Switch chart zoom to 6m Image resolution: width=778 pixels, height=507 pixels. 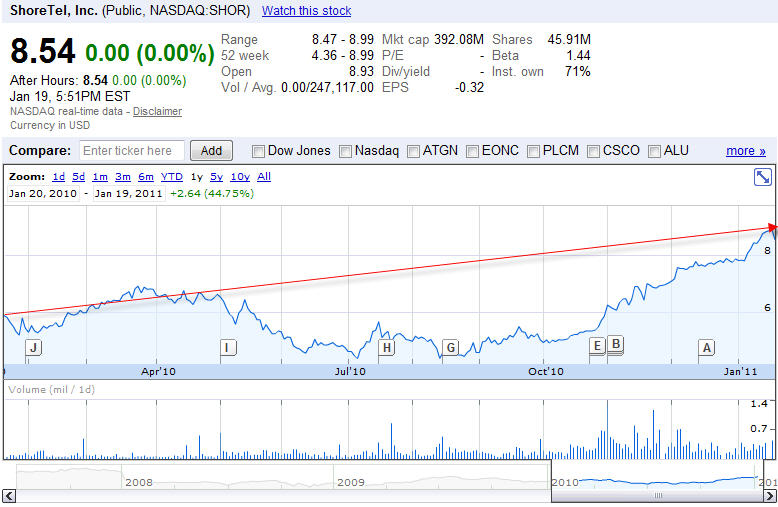(x=146, y=176)
